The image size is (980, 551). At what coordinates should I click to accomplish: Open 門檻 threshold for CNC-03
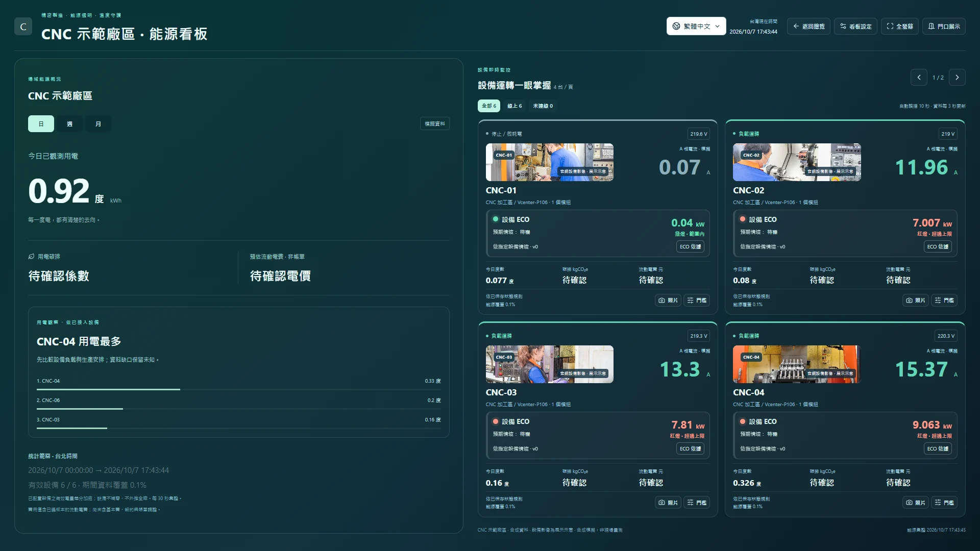[x=697, y=503]
